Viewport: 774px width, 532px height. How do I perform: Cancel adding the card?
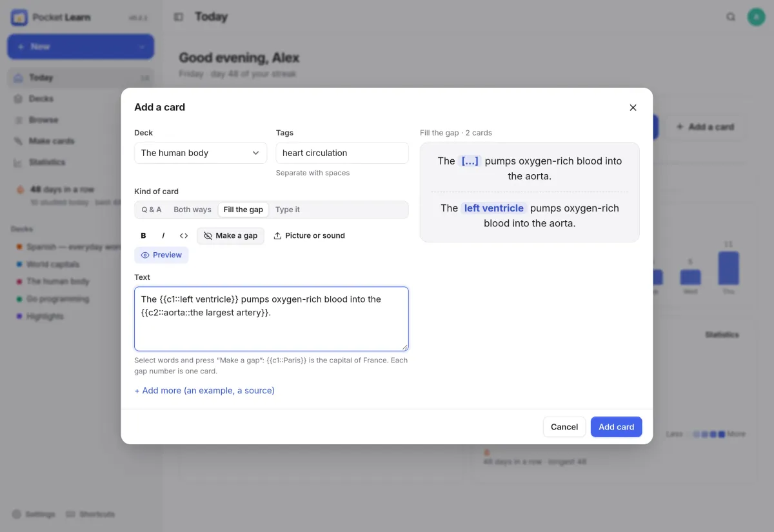point(564,427)
